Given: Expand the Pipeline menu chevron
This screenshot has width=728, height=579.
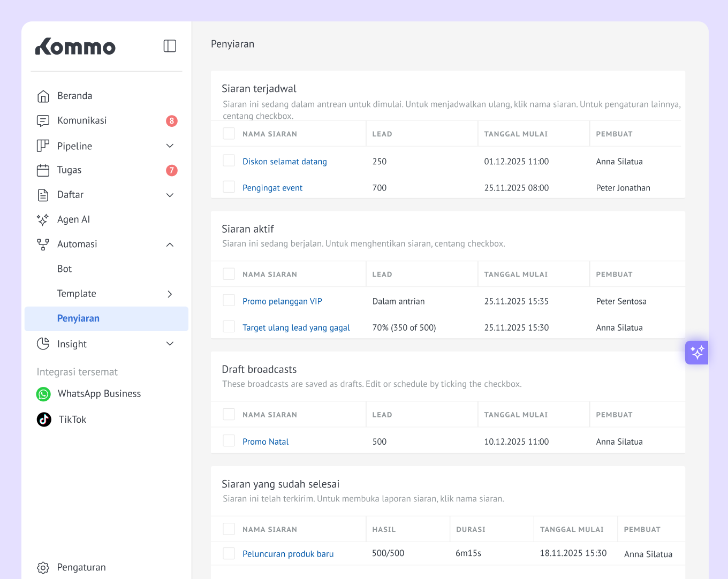Looking at the screenshot, I should coord(170,146).
